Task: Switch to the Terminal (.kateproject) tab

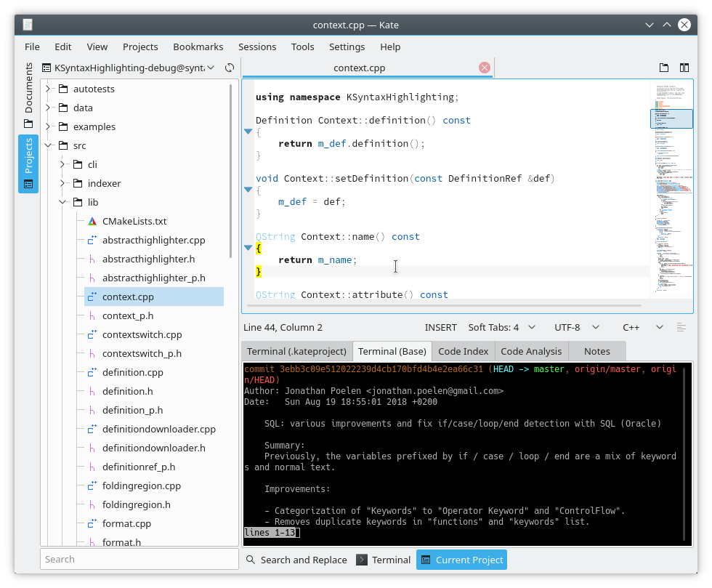Action: click(296, 351)
